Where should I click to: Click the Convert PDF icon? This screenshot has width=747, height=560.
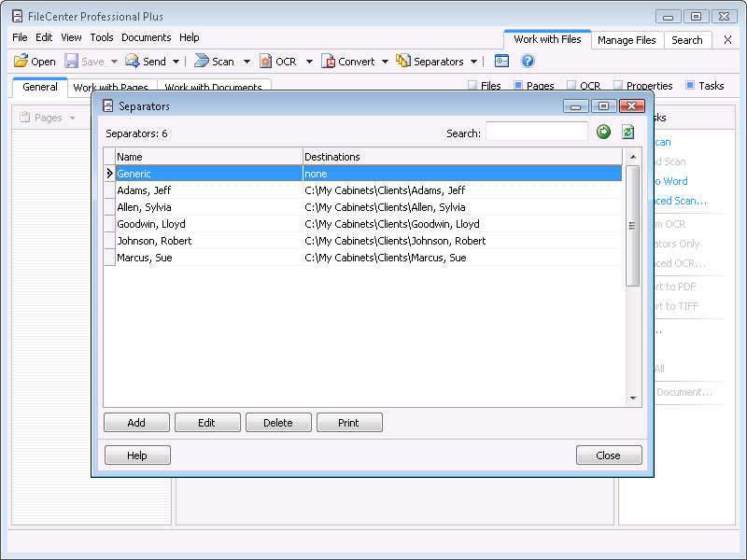pyautogui.click(x=328, y=62)
